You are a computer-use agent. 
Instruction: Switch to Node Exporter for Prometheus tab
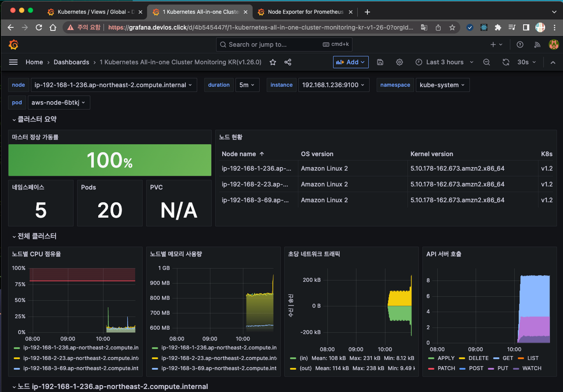point(305,12)
